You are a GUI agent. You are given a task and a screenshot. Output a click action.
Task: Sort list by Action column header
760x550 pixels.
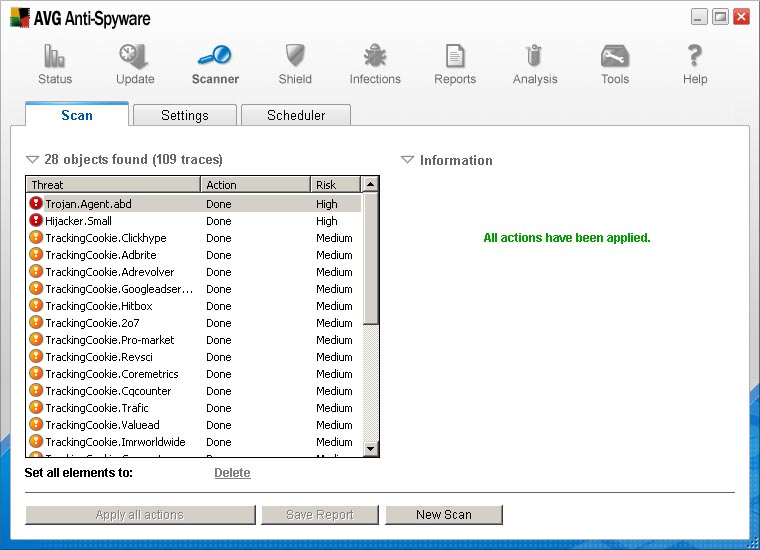coord(255,185)
